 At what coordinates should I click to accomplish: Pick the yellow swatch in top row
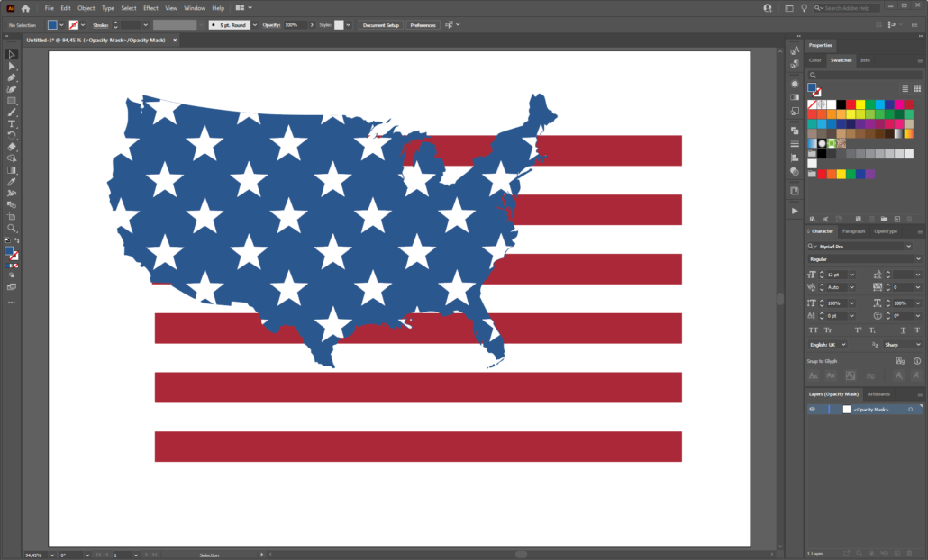860,104
